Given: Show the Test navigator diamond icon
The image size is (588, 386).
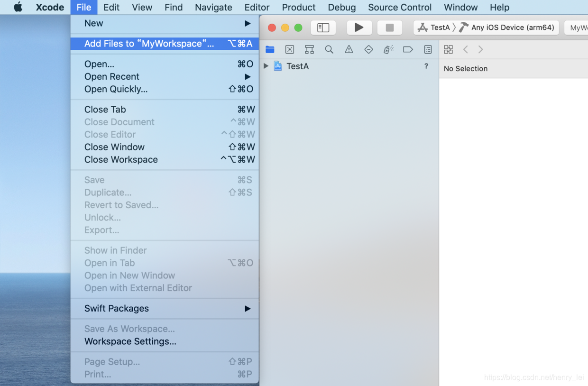Looking at the screenshot, I should click(368, 49).
